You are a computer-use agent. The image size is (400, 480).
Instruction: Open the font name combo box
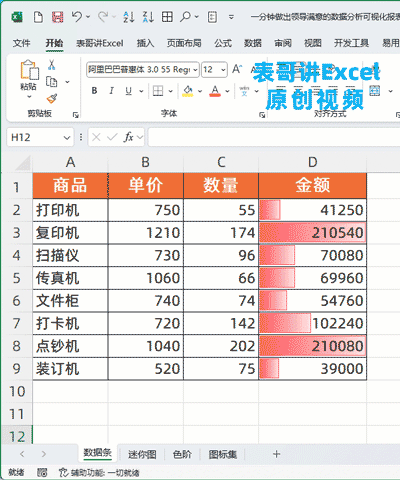pyautogui.click(x=143, y=69)
